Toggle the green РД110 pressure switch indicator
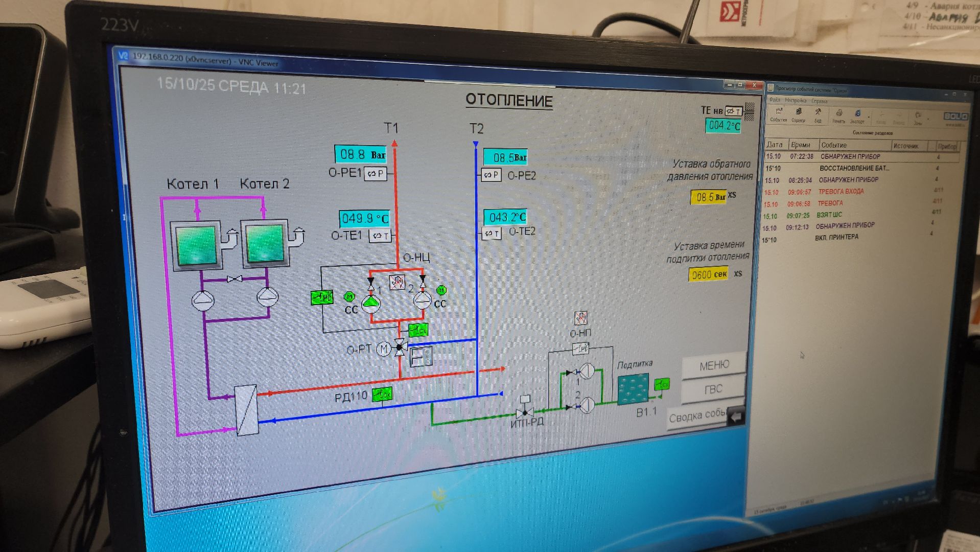This screenshot has width=980, height=552. [382, 394]
